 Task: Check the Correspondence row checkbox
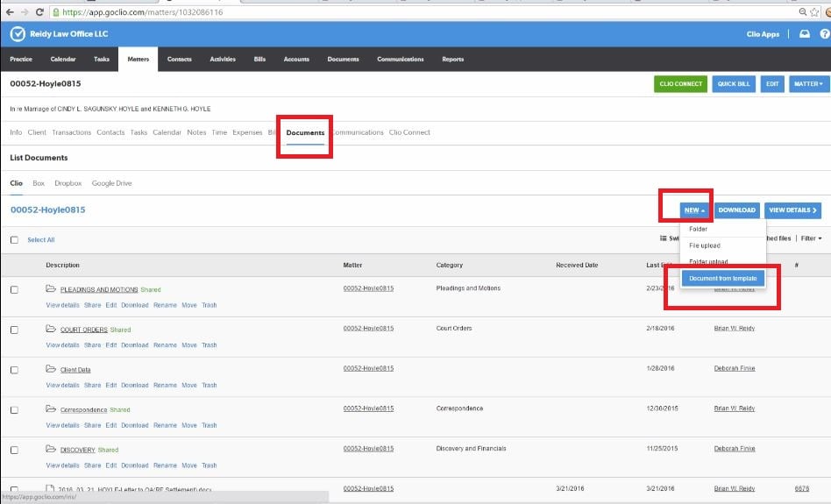click(14, 410)
